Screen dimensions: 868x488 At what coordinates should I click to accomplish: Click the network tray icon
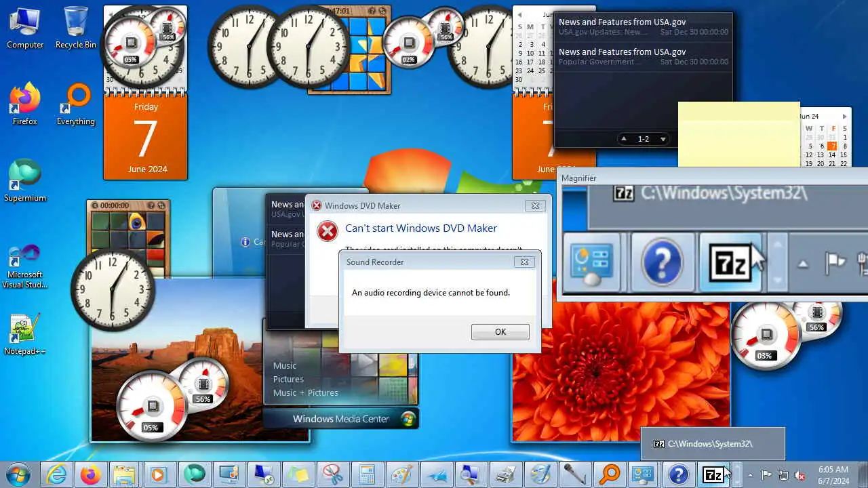tap(783, 475)
